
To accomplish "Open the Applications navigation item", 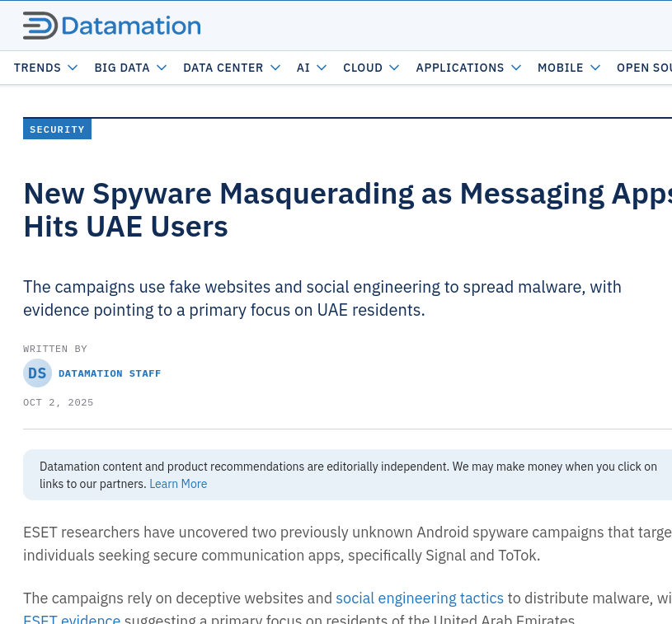I will pos(459,68).
